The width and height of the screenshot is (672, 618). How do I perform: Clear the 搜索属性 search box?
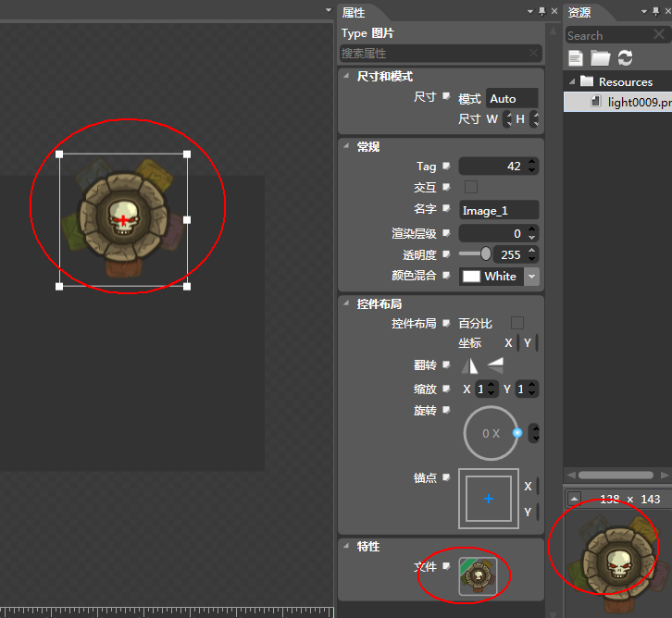click(533, 54)
